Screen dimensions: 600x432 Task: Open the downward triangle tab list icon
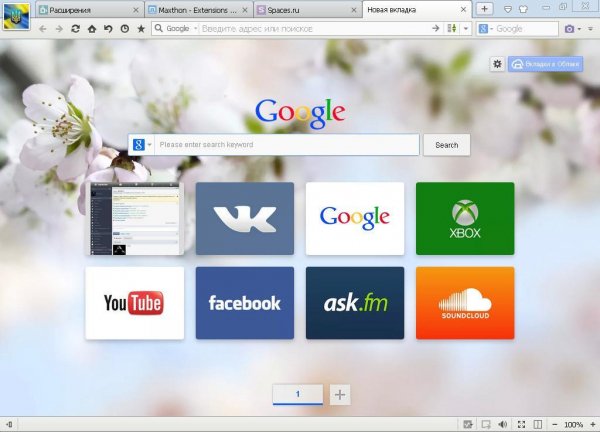tap(507, 9)
